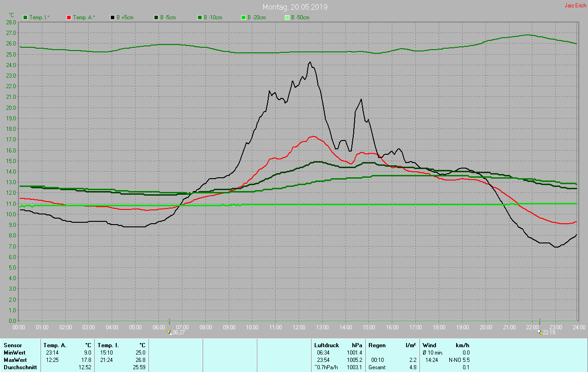
Task: Select the 'B -10cm' legend label
Action: coord(213,17)
